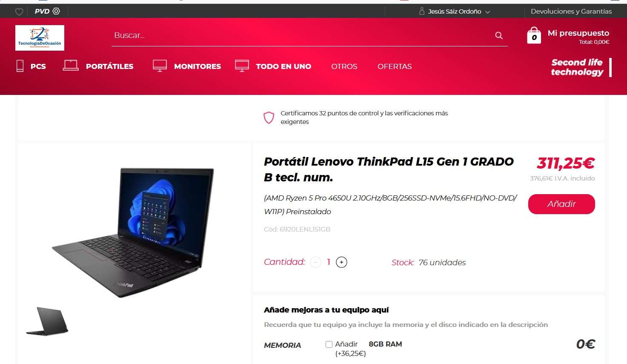627x364 pixels.
Task: Open the OTROS menu
Action: [344, 66]
